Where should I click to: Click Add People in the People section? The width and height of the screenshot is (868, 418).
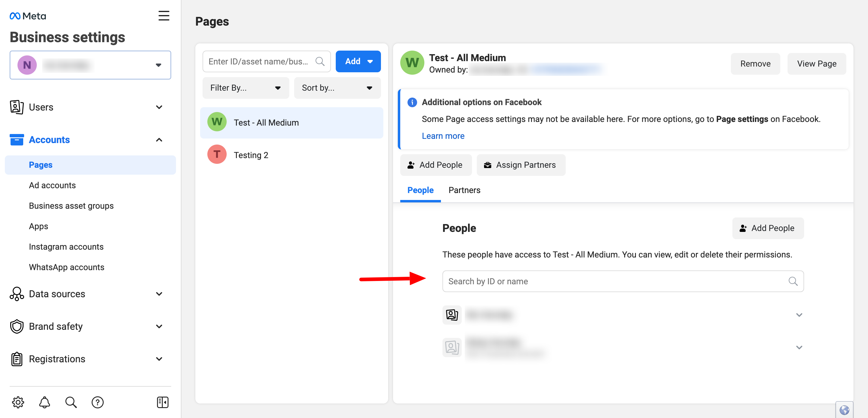click(x=768, y=228)
